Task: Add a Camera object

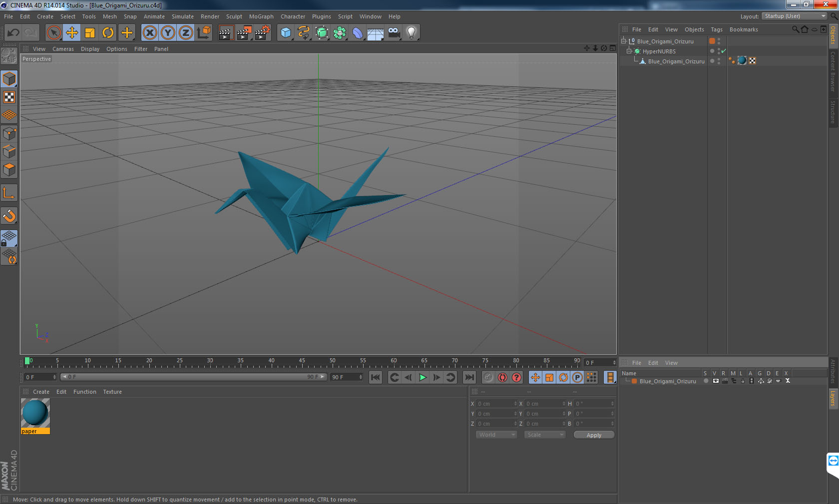Action: (x=394, y=33)
